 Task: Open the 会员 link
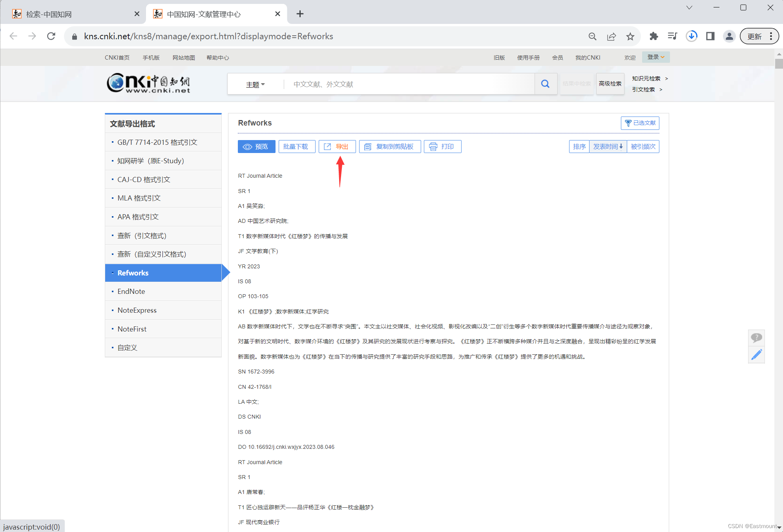tap(557, 58)
